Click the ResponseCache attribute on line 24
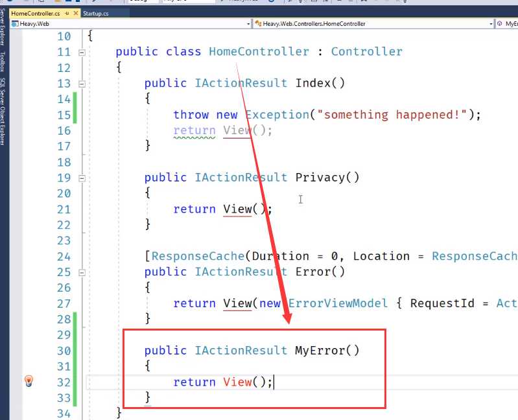 pos(198,256)
